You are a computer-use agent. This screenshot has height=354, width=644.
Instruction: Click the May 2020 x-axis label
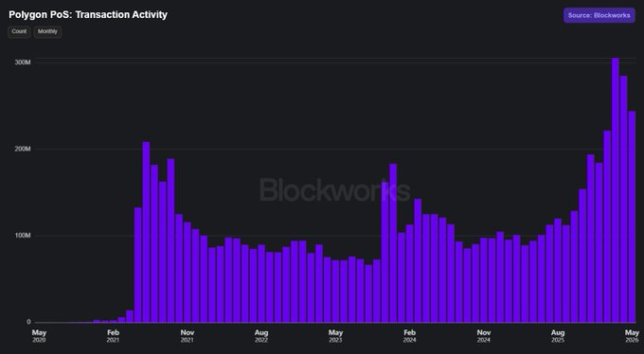[x=39, y=336]
